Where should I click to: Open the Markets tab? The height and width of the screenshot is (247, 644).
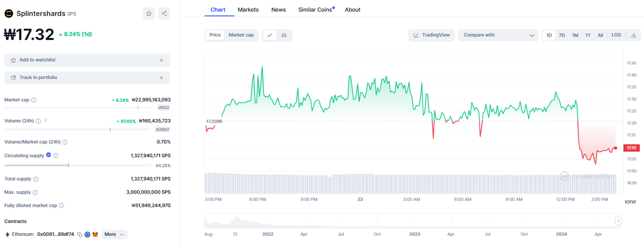pyautogui.click(x=248, y=10)
